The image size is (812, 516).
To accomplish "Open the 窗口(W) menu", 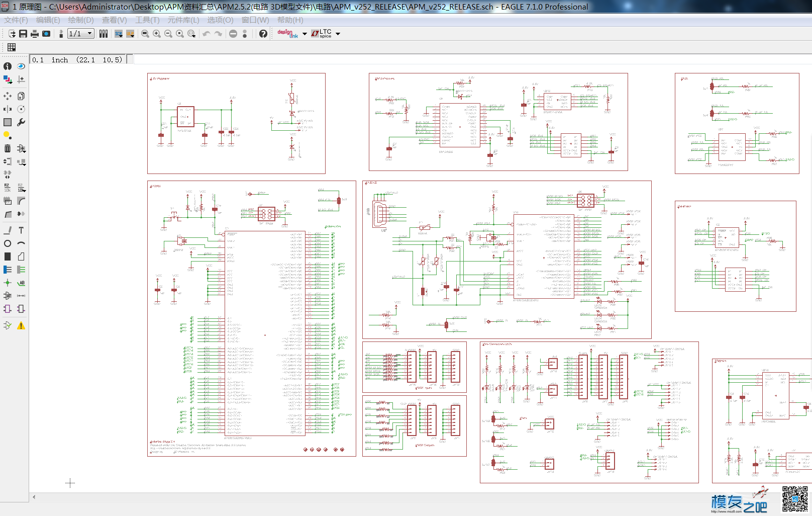I will pos(255,20).
